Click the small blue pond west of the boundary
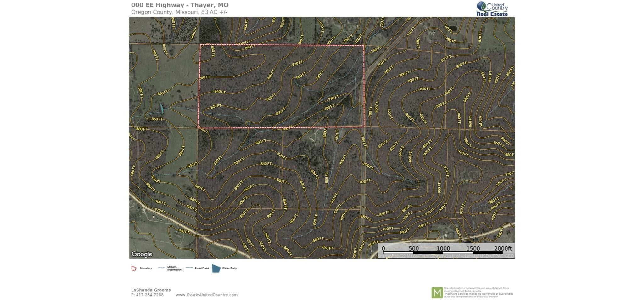The height and width of the screenshot is (300, 644). [x=161, y=108]
